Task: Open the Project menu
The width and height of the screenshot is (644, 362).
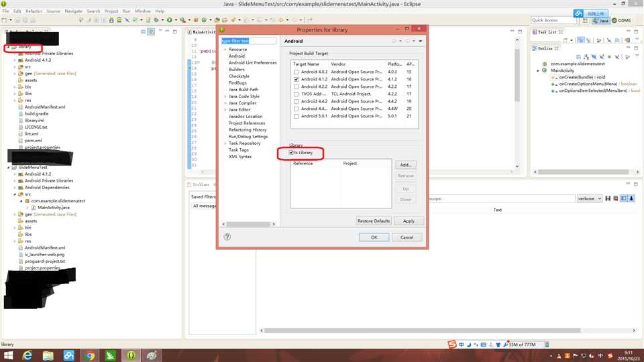Action: pos(111,11)
